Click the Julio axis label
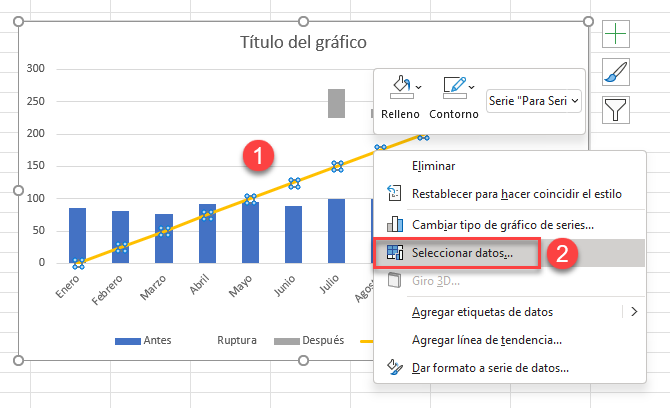The image size is (670, 408). (329, 284)
